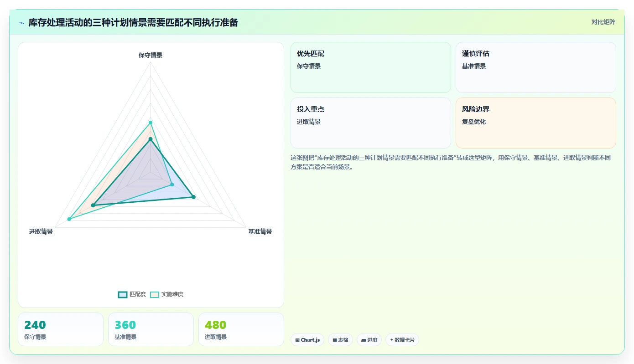
Task: Open the 谨慎评估 card
Action: pyautogui.click(x=536, y=67)
